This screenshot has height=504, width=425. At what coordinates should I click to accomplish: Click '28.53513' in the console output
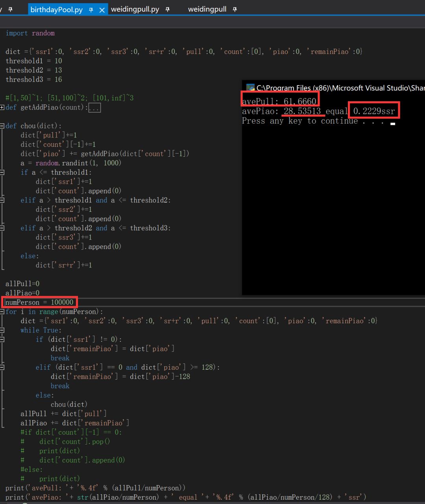click(302, 111)
